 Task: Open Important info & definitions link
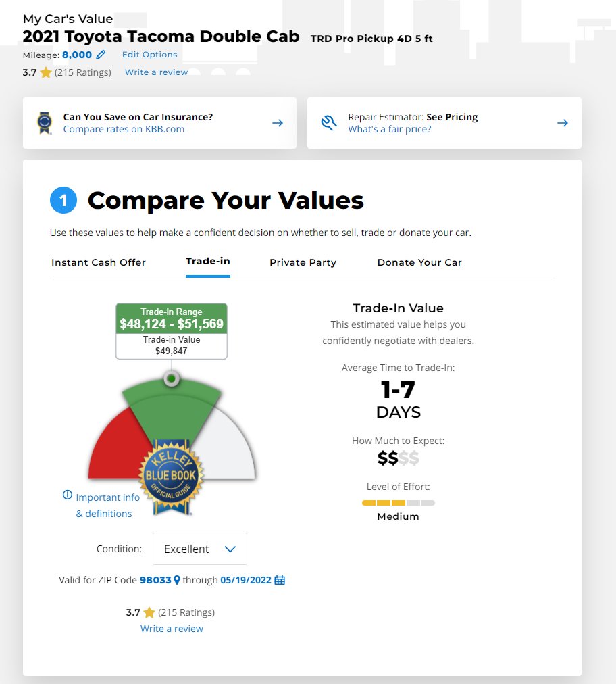pos(107,505)
